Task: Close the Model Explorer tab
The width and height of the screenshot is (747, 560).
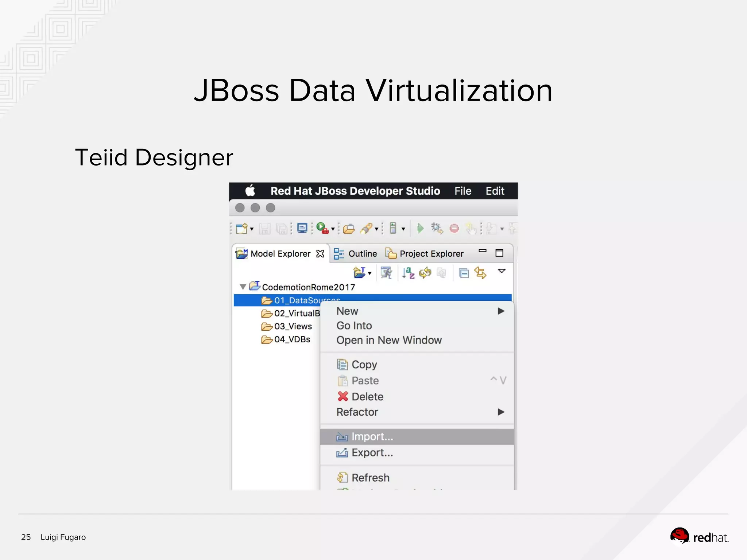Action: 320,253
